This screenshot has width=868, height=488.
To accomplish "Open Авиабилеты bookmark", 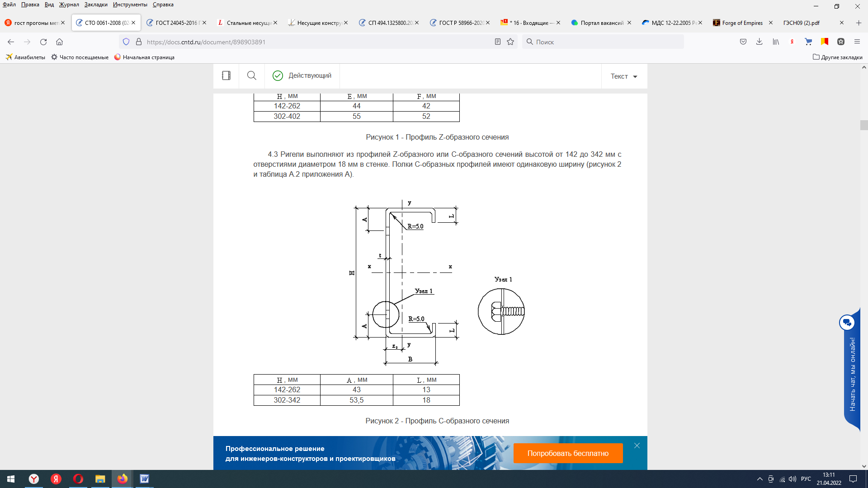I will tap(25, 57).
